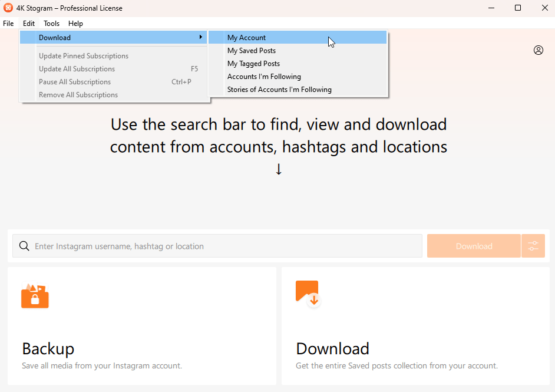Screen dimensions: 555x392
Task: Minimize the 4K Stogram window
Action: pos(491,8)
